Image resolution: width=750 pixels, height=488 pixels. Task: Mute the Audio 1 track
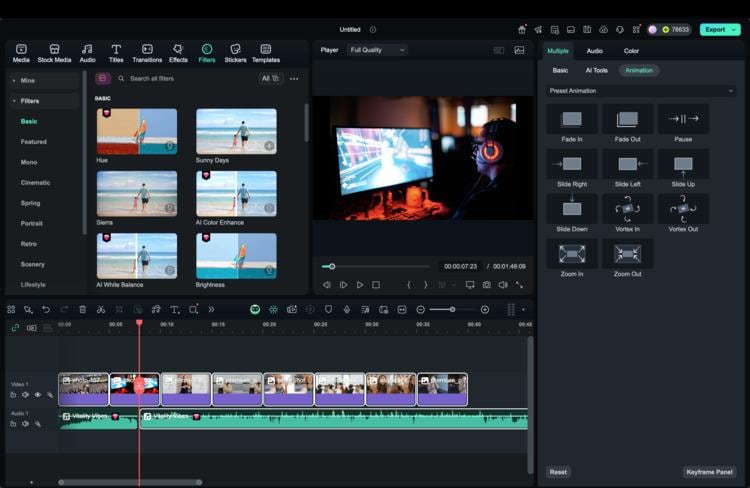click(25, 424)
